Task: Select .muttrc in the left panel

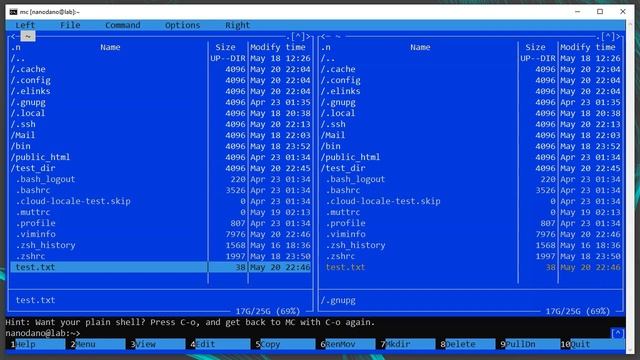Action: pos(160,212)
